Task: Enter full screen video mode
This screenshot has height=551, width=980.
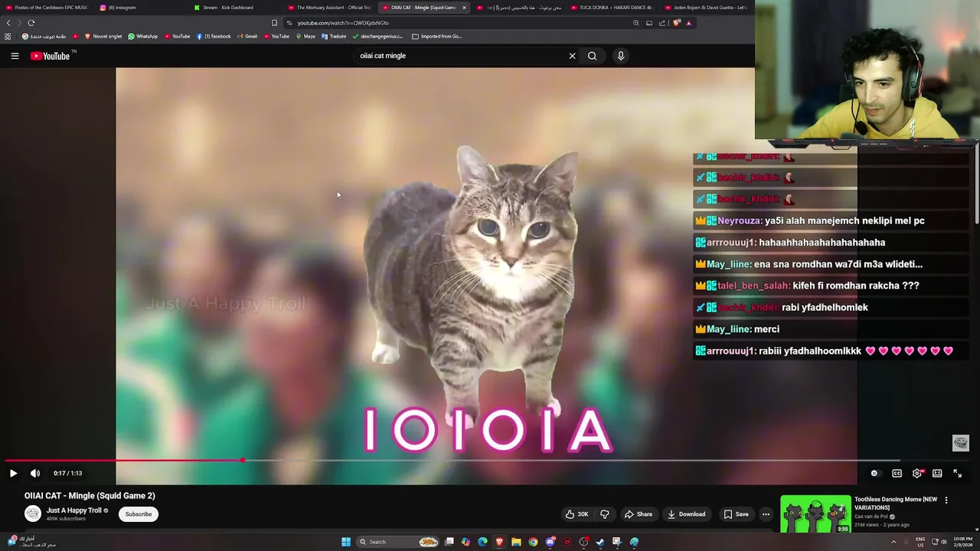Action: click(957, 473)
